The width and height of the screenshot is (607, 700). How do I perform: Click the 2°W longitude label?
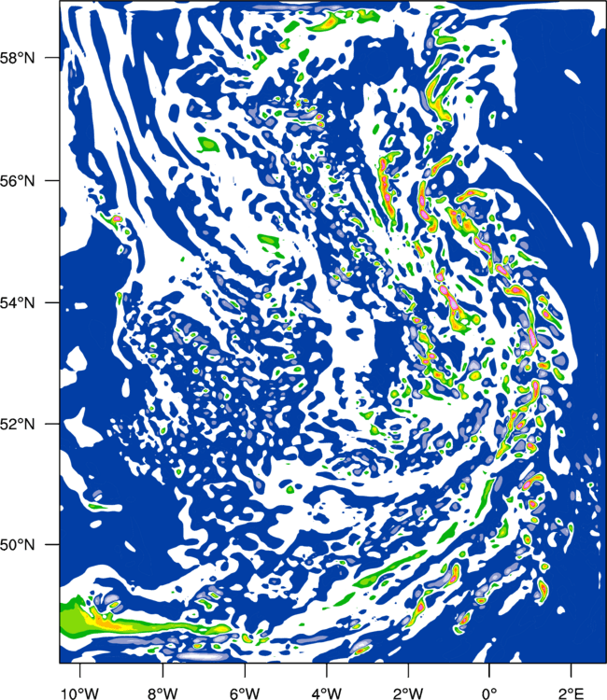click(x=408, y=693)
